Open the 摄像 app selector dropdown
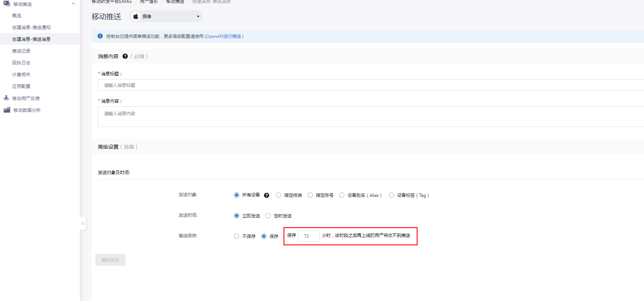This screenshot has width=644, height=301. 166,16
